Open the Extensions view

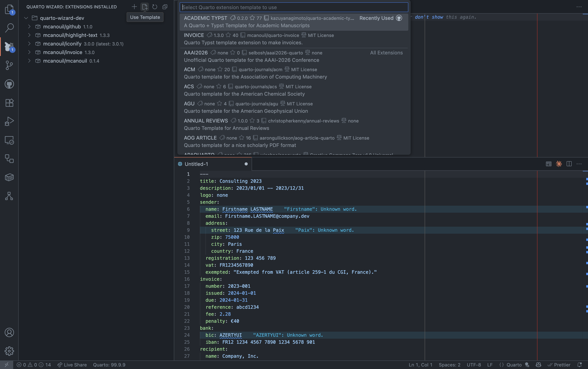click(x=9, y=102)
